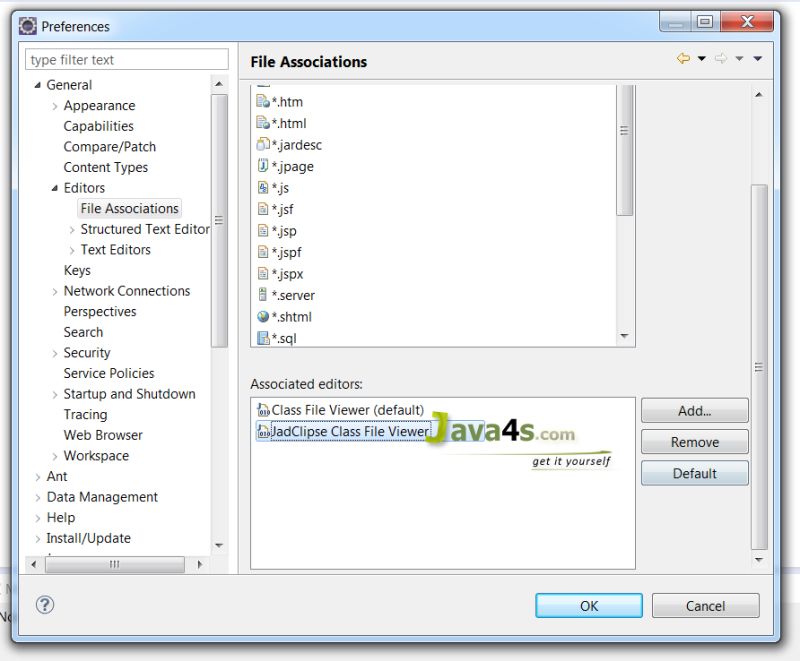
Task: Select the *.jardesc file type
Action: [x=296, y=144]
